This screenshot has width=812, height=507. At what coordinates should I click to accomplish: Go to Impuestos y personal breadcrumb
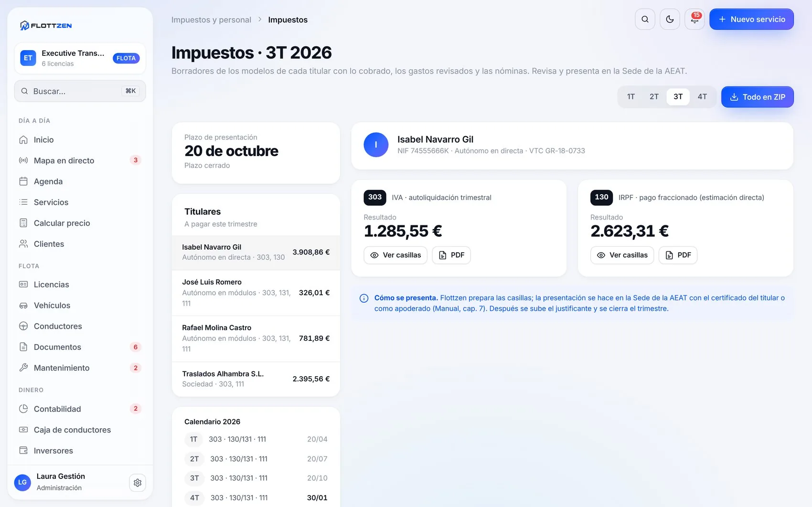tap(211, 20)
